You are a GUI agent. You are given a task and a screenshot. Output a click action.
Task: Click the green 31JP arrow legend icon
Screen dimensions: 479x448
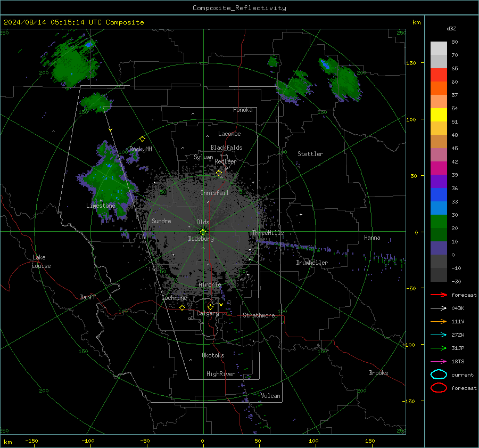[439, 348]
